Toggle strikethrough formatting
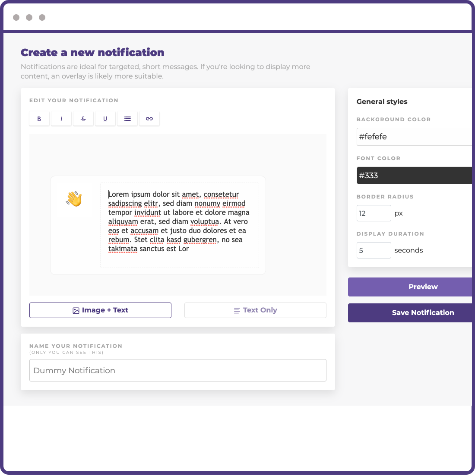This screenshot has height=476, width=475. click(x=83, y=119)
